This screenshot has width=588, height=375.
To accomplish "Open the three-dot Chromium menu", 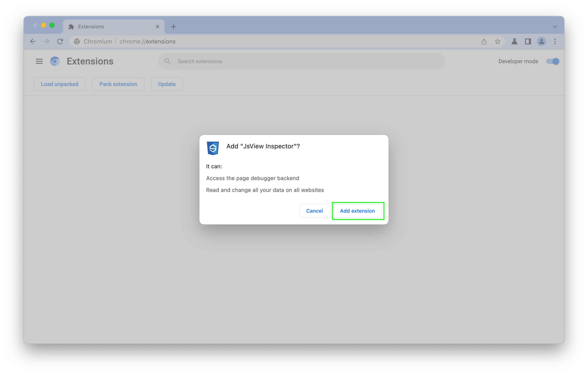I will (x=555, y=42).
